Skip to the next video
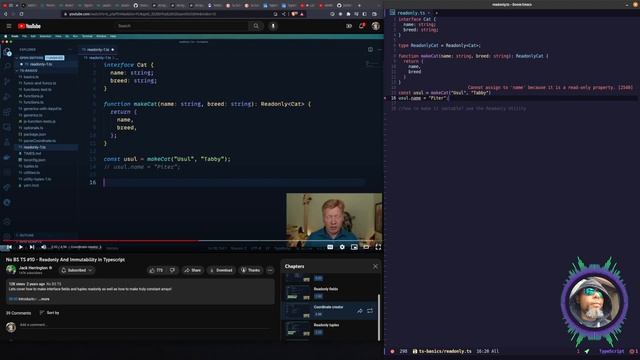 [x=32, y=247]
